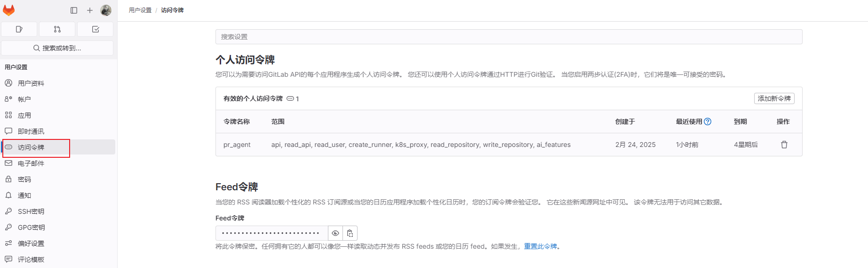The height and width of the screenshot is (268, 868).
Task: Select SSH密钥 in the sidebar
Action: (x=31, y=211)
